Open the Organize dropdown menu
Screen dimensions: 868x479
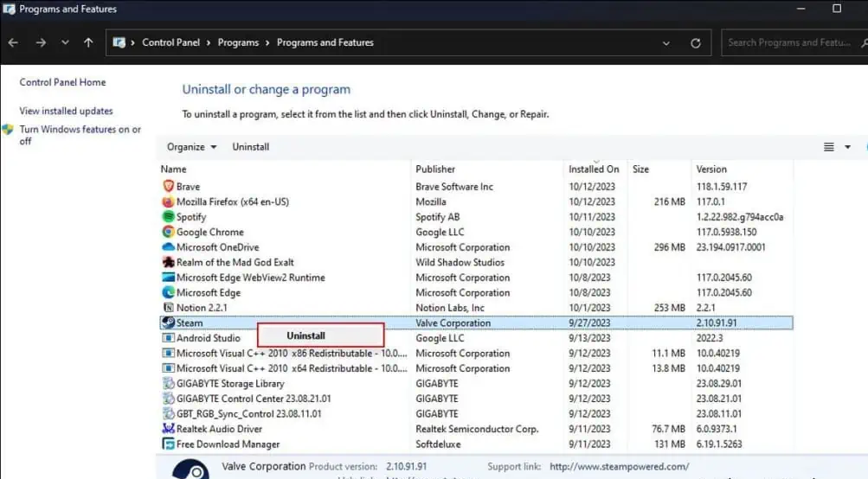pyautogui.click(x=191, y=147)
